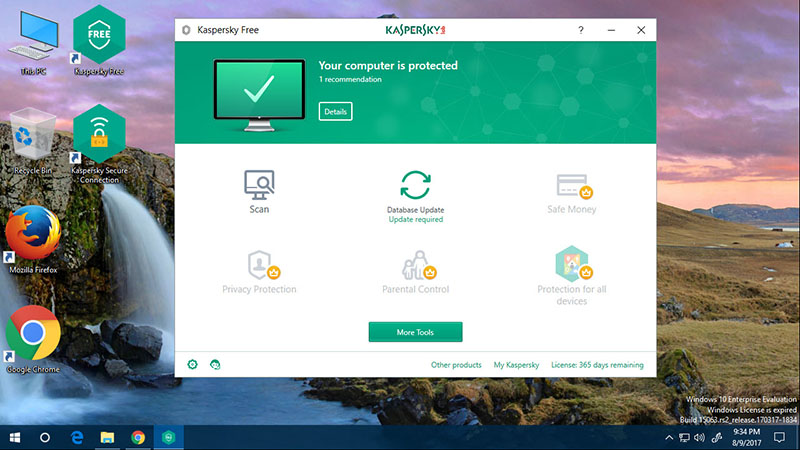
Task: Click the 1 recommendation text
Action: 350,79
